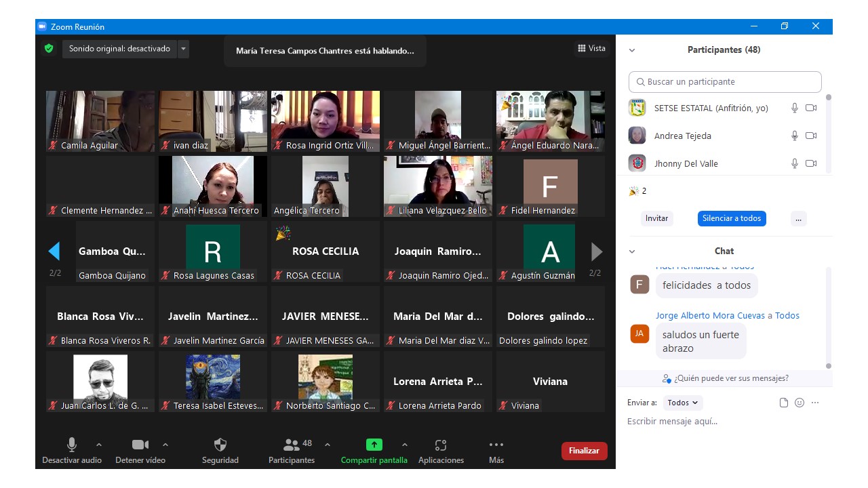This screenshot has width=868, height=488.
Task: Expand participants options caret in toolbar
Action: (x=328, y=445)
